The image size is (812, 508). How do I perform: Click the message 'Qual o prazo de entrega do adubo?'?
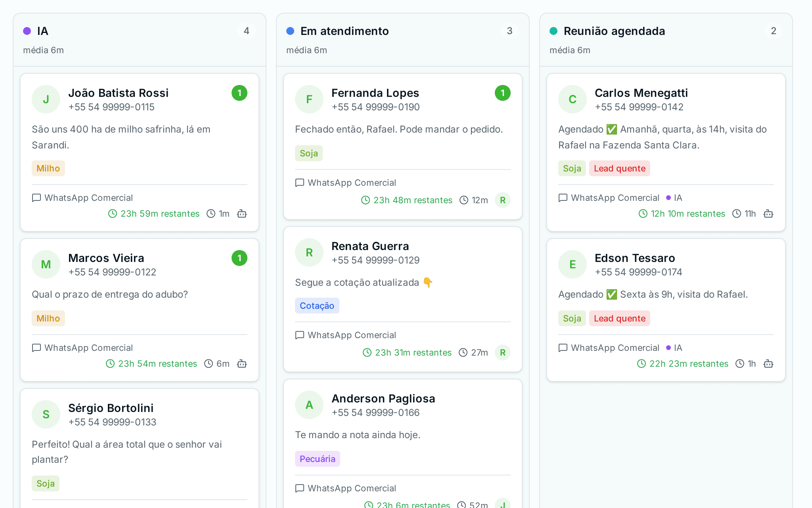[110, 294]
